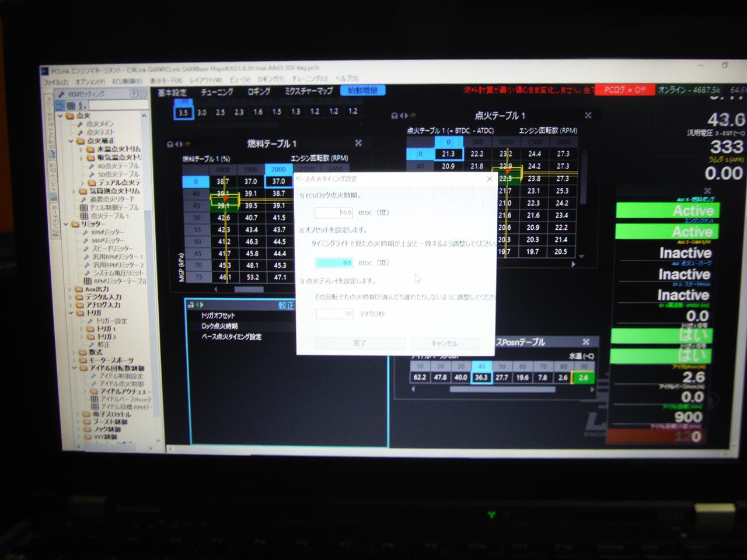
Task: Expand the 水温点火トリム folder
Action: click(x=81, y=149)
